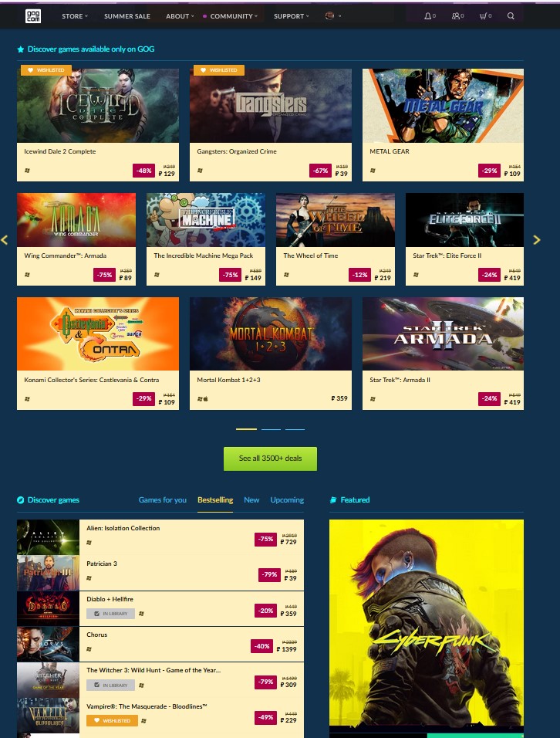Toggle Wishlisted badge on Gangsters
This screenshot has height=738, width=560.
pos(219,70)
